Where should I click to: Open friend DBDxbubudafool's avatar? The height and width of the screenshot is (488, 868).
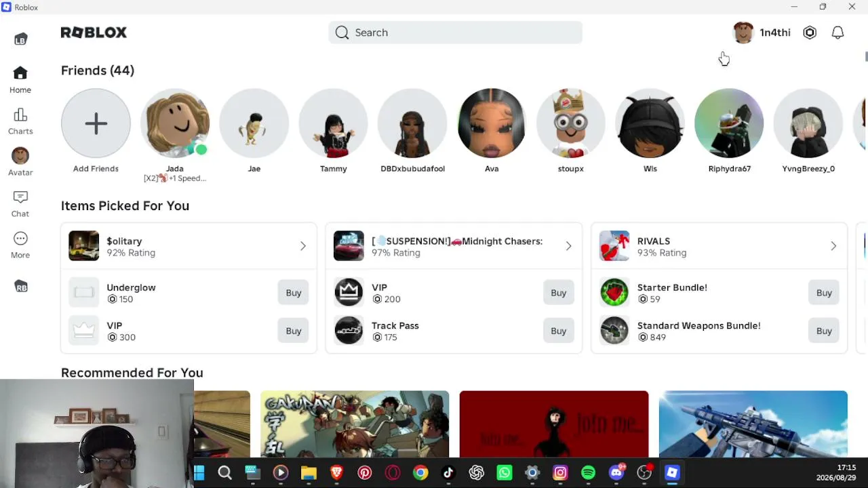412,123
